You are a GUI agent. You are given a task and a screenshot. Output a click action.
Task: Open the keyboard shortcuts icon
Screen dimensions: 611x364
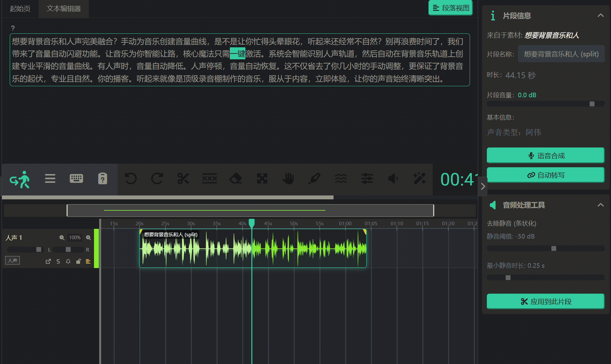pos(76,179)
